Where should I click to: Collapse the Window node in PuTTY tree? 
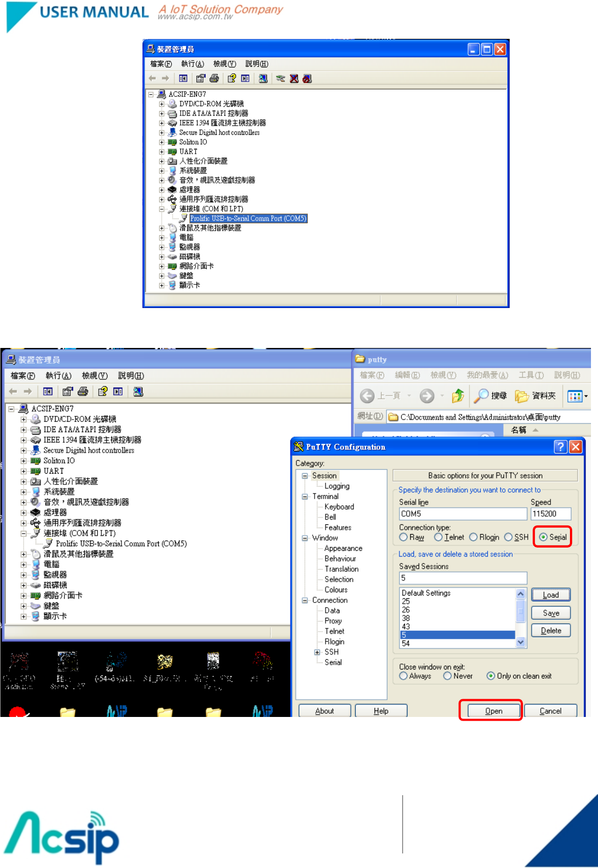[x=305, y=538]
